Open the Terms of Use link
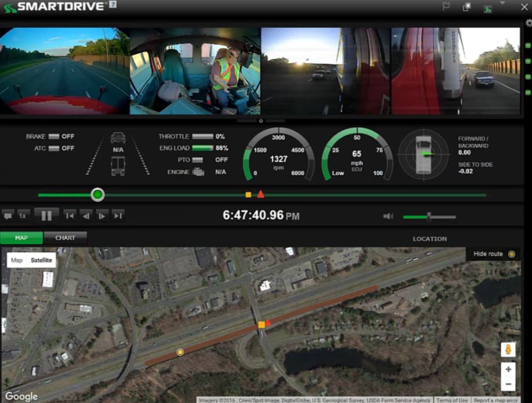 (452, 400)
